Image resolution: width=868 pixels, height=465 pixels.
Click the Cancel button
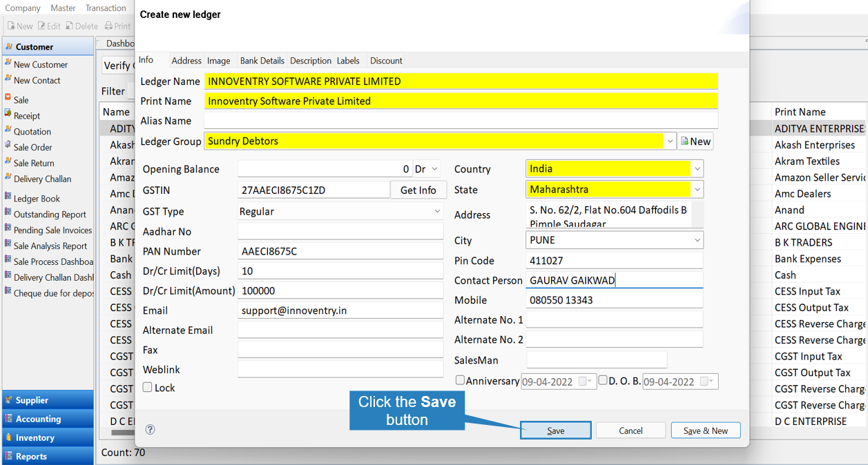(x=630, y=431)
